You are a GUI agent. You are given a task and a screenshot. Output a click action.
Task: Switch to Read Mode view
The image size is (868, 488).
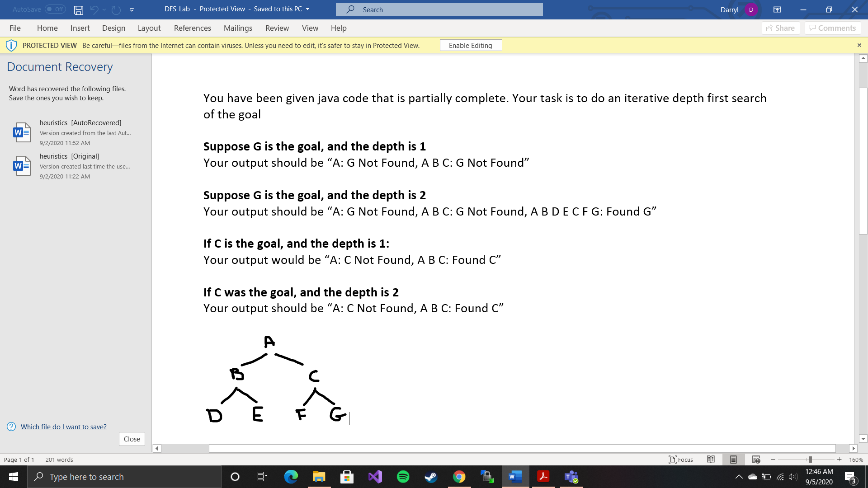[x=711, y=460]
